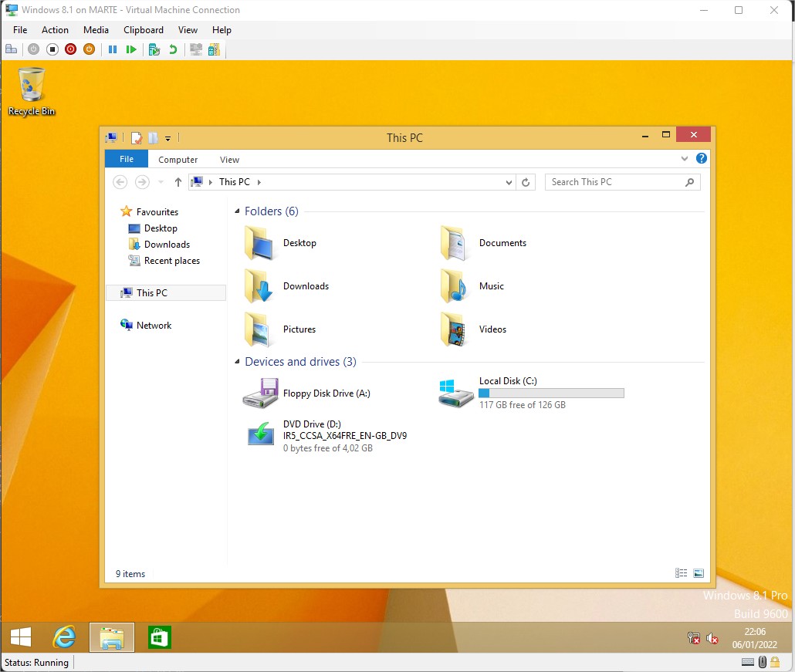Expand the ribbon chevron
Viewport: 795px width, 672px height.
pyautogui.click(x=685, y=159)
